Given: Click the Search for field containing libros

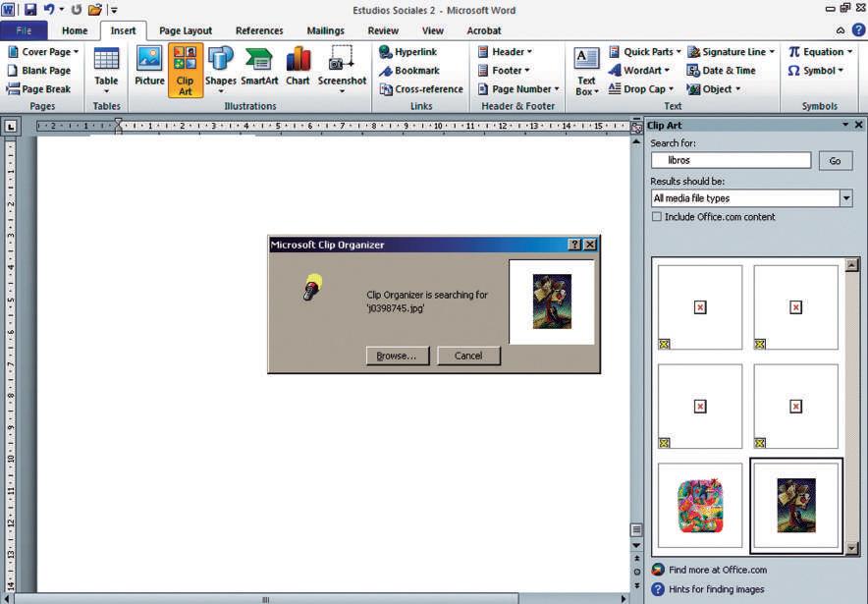Looking at the screenshot, I should pos(731,160).
